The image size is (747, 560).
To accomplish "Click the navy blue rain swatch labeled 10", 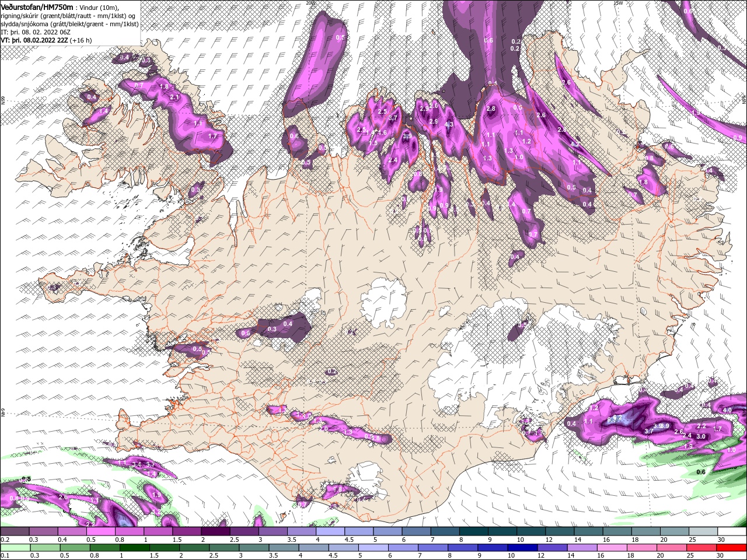I will [521, 547].
